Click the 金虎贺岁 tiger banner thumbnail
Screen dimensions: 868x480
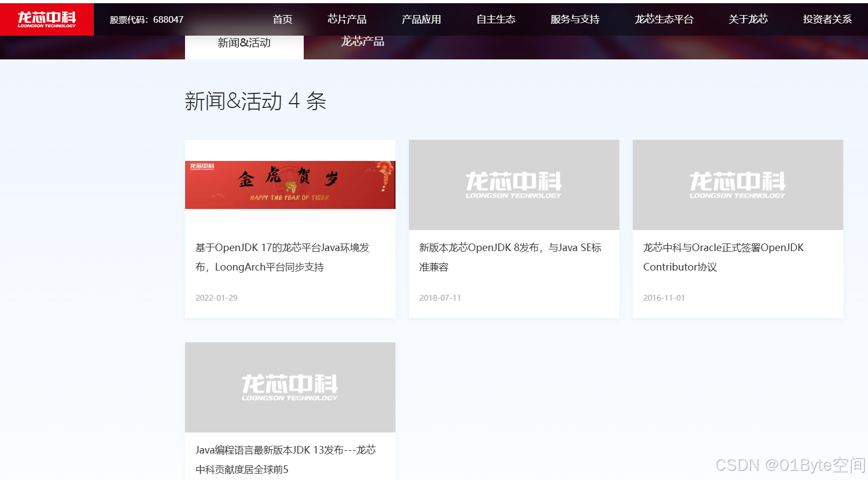pos(290,185)
